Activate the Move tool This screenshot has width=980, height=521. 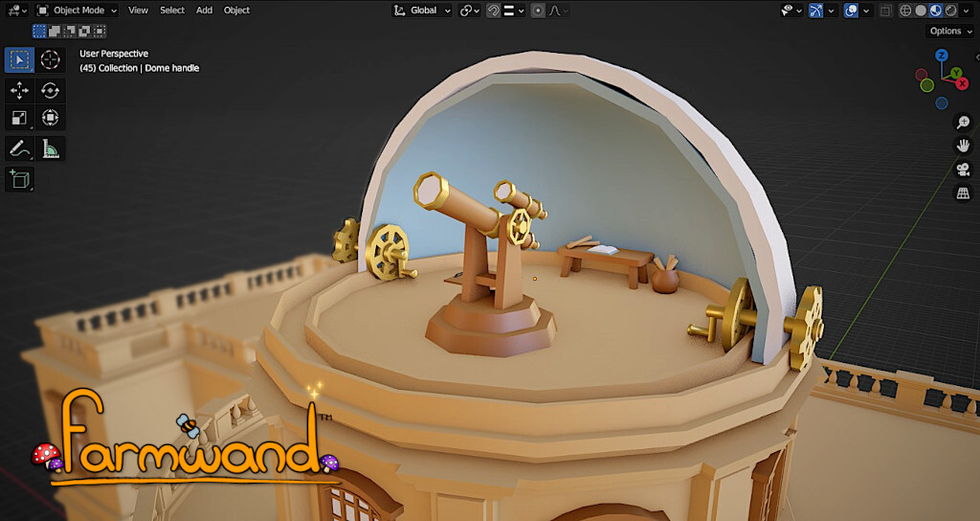point(19,90)
